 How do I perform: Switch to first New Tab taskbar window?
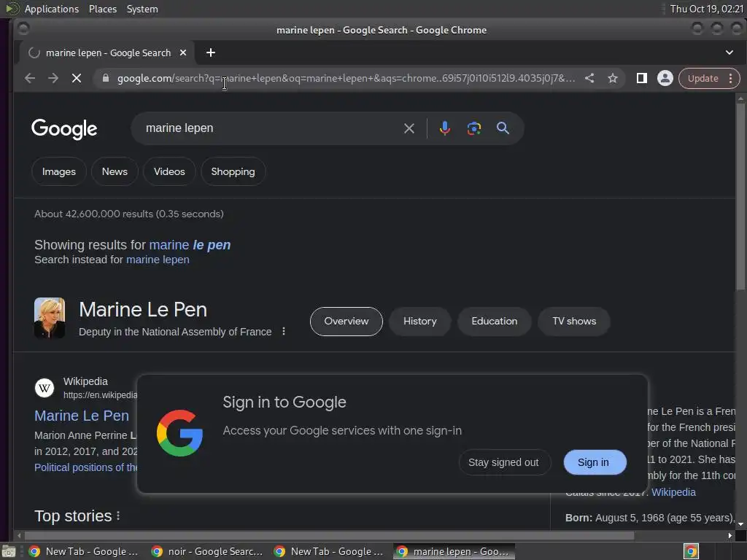click(x=85, y=551)
